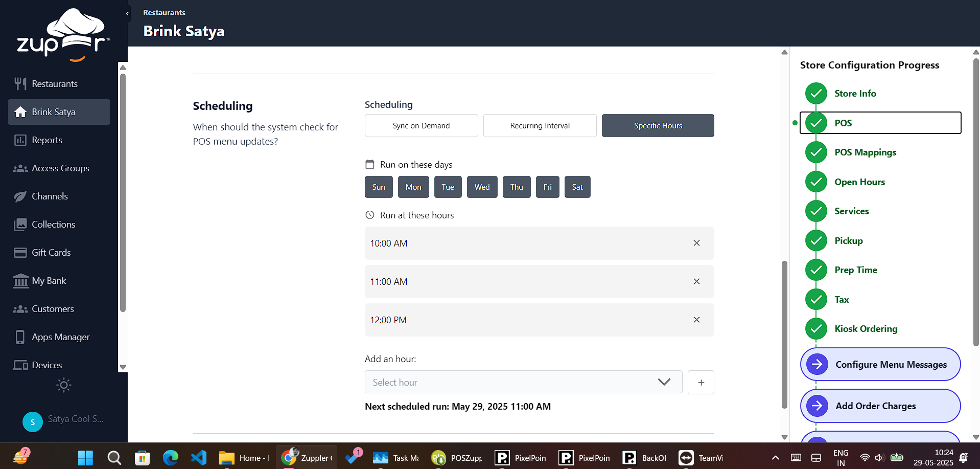
Task: Click the progress panel scrollbar thumb
Action: click(976, 202)
